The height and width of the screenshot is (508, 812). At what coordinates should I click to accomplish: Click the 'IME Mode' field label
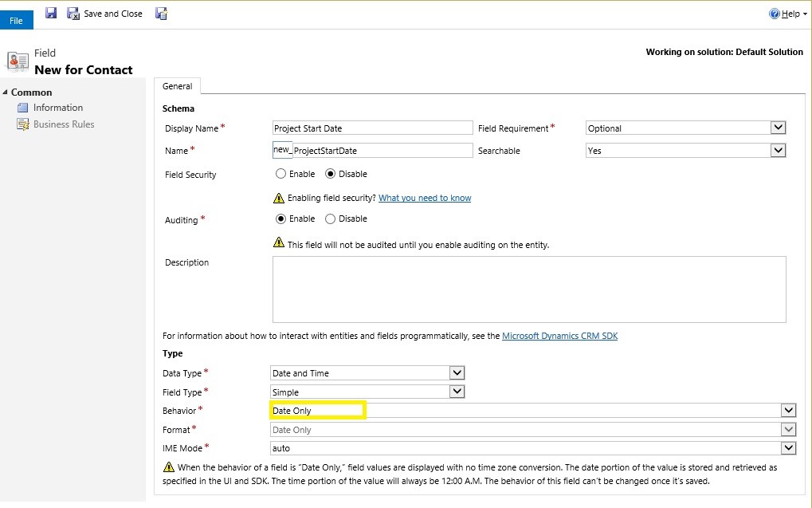click(182, 448)
